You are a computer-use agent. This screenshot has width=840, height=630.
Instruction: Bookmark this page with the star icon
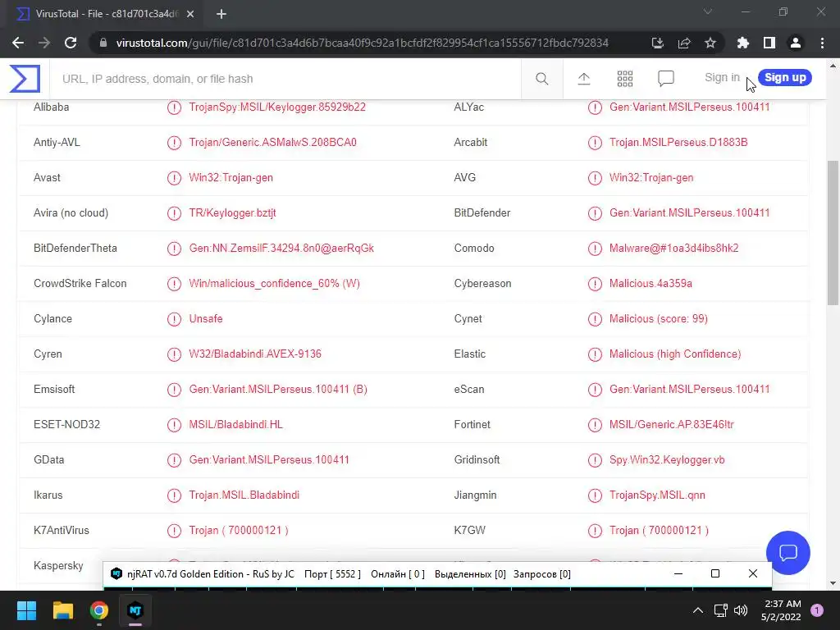[x=710, y=43]
